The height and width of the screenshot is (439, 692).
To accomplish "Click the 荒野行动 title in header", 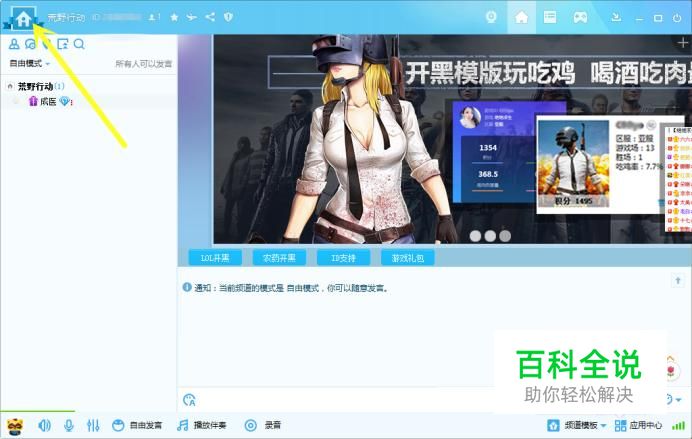I will (66, 18).
